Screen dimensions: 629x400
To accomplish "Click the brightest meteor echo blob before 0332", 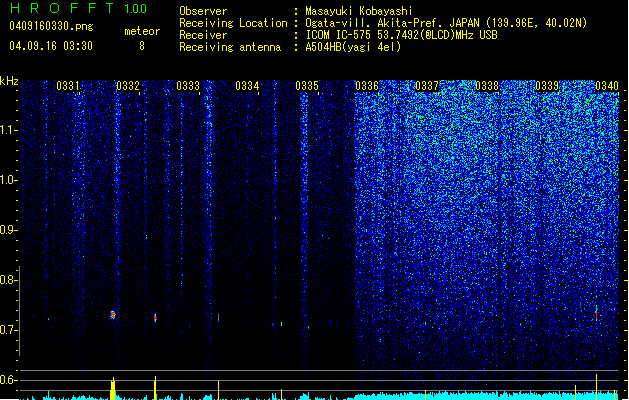I will click(x=113, y=315).
